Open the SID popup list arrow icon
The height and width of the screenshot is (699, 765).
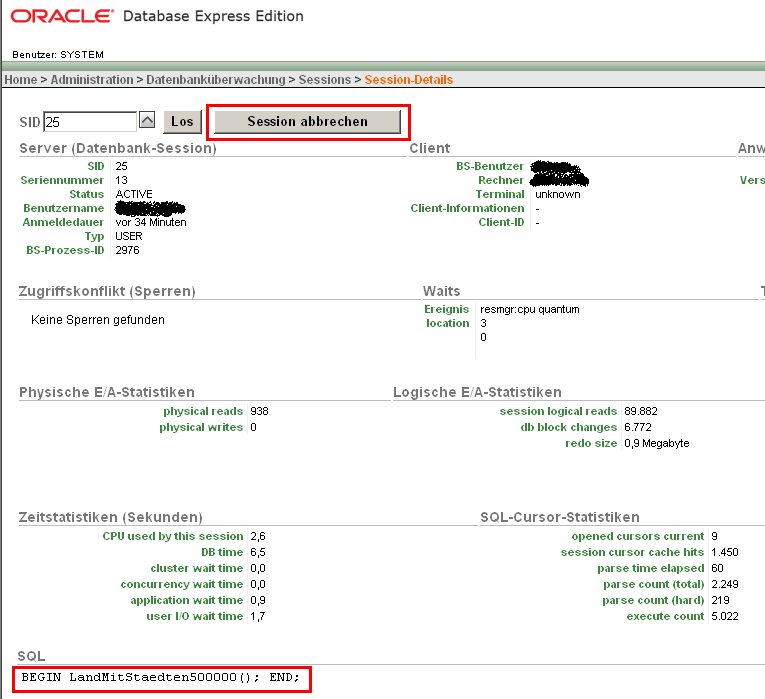(147, 120)
